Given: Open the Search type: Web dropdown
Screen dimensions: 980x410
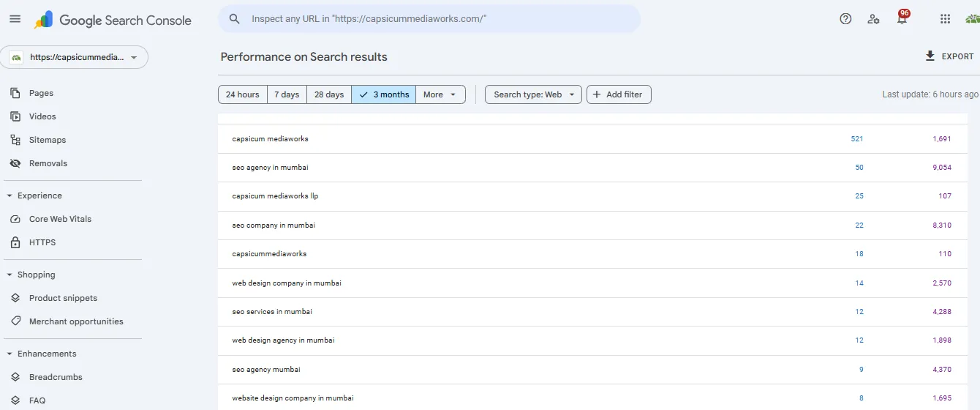Looking at the screenshot, I should click(x=533, y=94).
